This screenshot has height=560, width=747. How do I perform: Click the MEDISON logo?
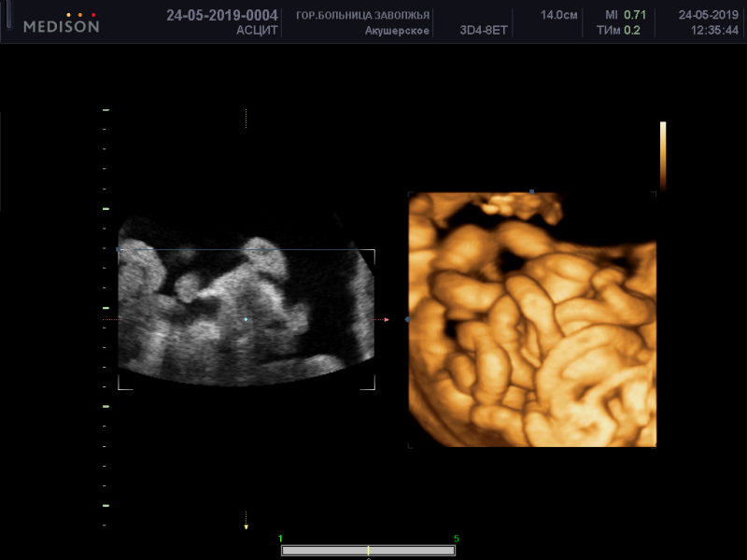tap(62, 23)
